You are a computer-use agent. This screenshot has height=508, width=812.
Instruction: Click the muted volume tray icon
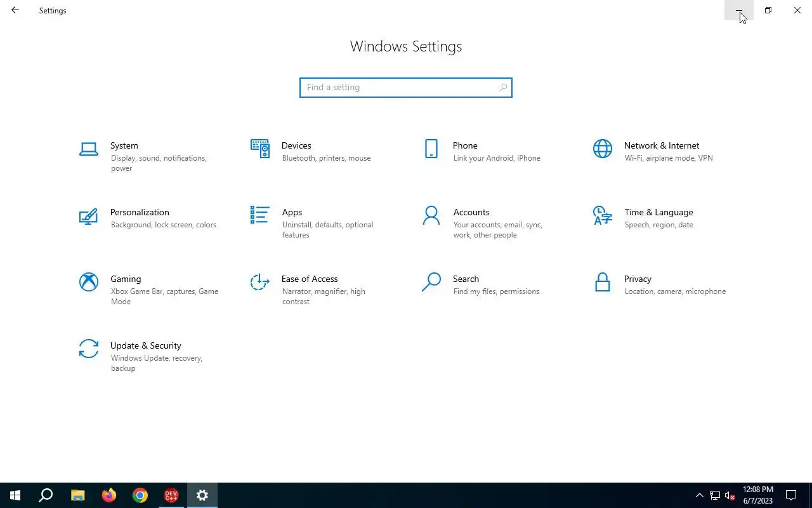pos(730,495)
